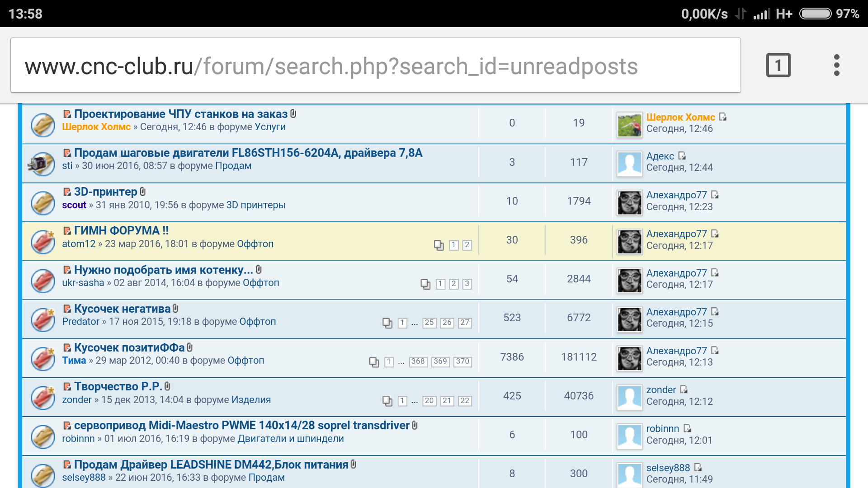
Task: Open page 27 of Кусочек негатива
Action: coord(465,323)
